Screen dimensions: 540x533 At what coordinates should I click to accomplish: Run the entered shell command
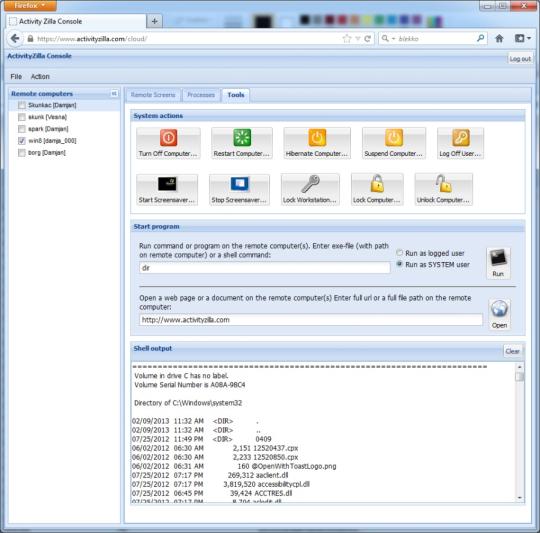498,263
